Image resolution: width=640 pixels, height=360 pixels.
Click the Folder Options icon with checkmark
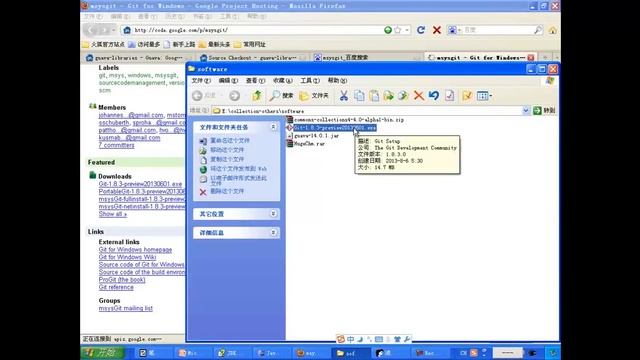467,96
